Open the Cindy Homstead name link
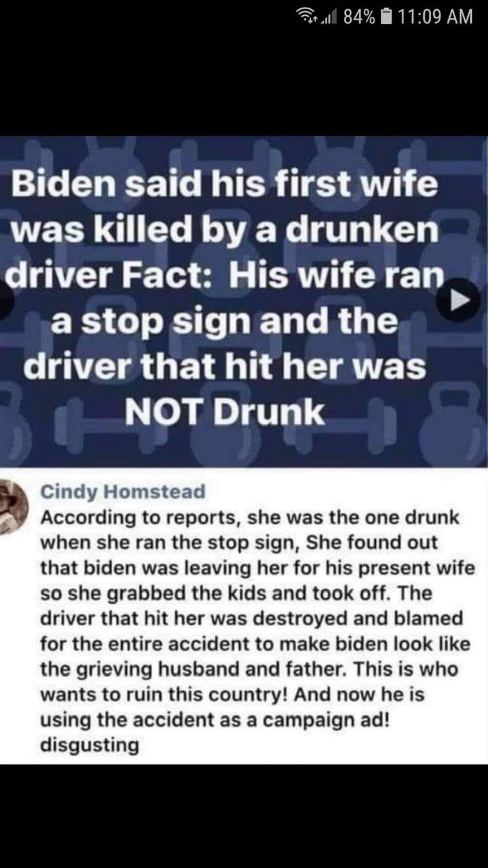Viewport: 488px width, 868px height. point(123,492)
